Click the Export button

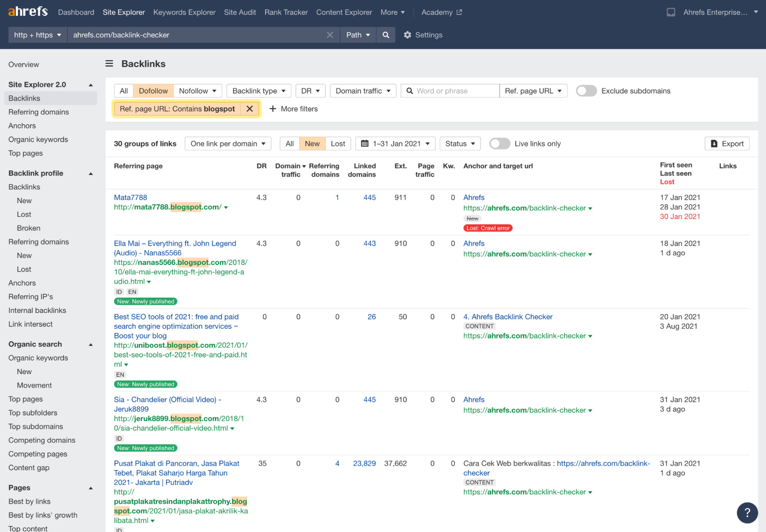(727, 144)
